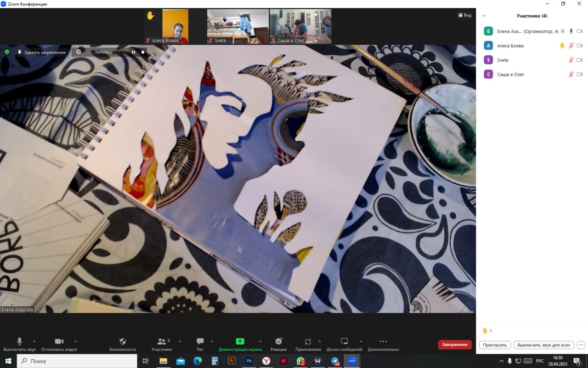This screenshot has height=368, width=588.
Task: Open Task View on the taskbar
Action: point(146,361)
